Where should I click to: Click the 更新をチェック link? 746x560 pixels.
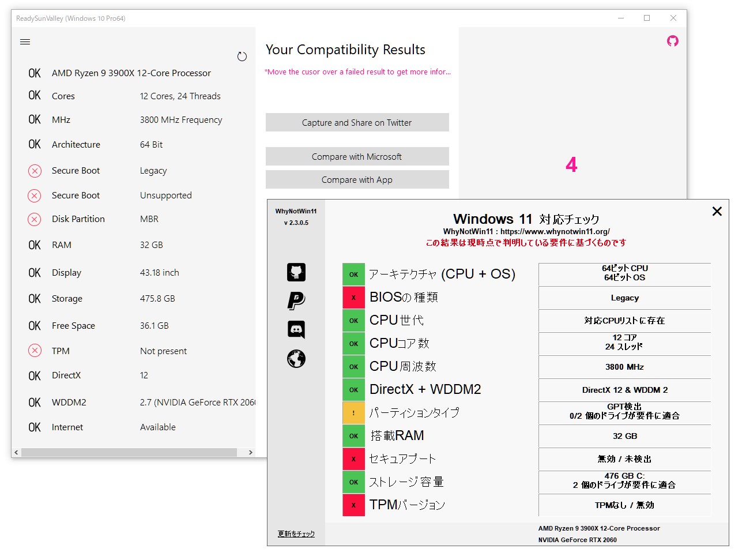(x=296, y=534)
